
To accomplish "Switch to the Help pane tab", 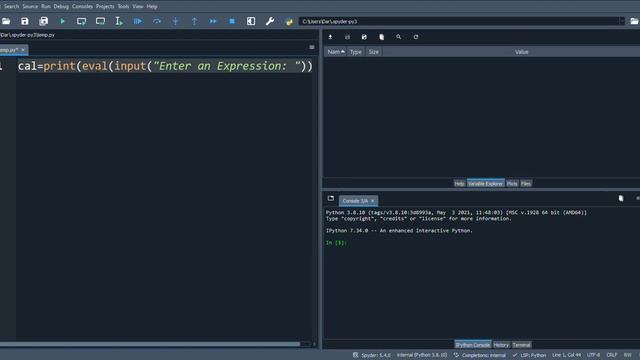I will 459,184.
